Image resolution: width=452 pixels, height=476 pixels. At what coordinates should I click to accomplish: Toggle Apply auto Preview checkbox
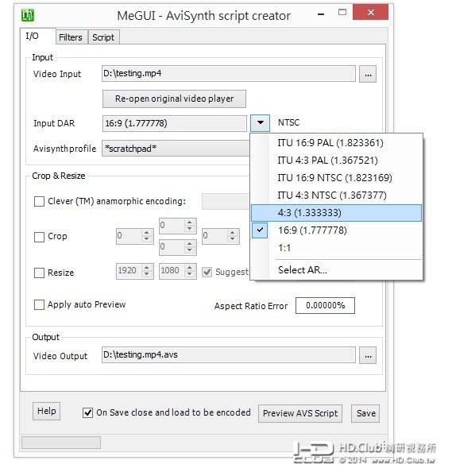click(x=39, y=304)
